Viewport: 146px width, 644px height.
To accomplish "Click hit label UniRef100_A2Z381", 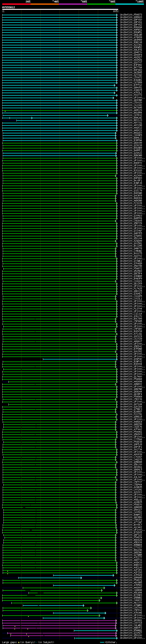I will [x=131, y=45].
